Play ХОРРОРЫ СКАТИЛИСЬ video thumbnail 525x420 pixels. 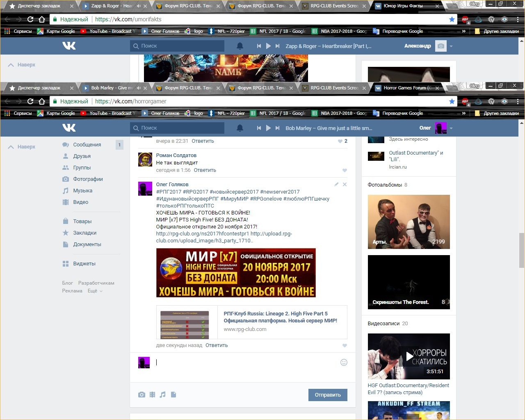[x=409, y=356]
